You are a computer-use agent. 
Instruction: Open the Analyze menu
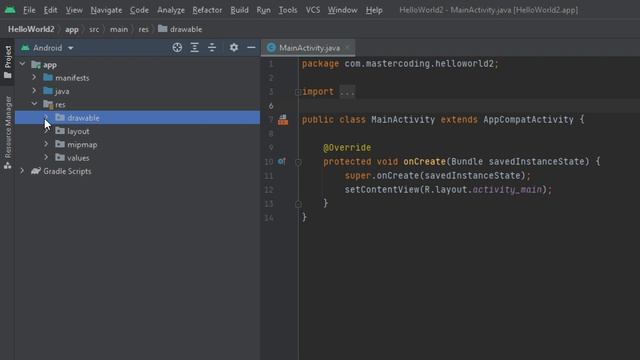tap(171, 10)
